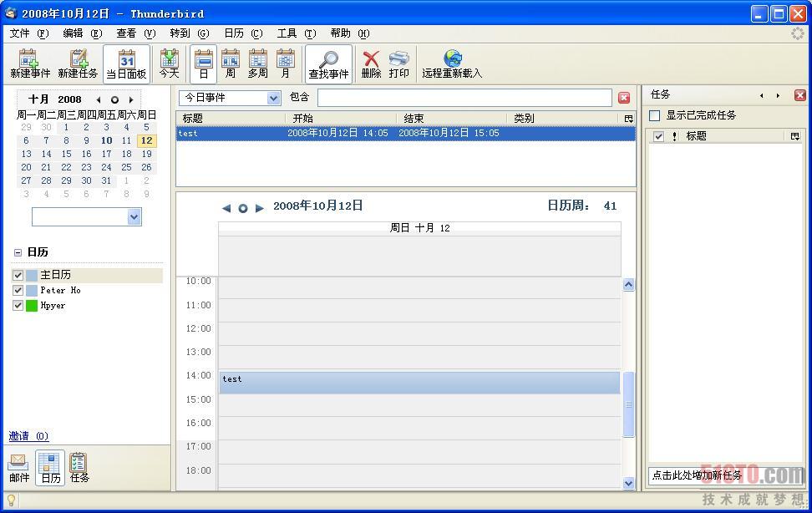Go to next month in mini calendar

coord(131,99)
